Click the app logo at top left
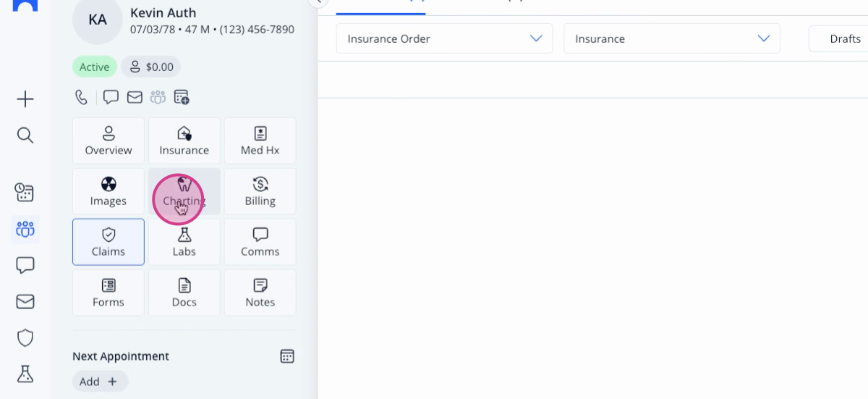Screen dimensions: 868x399 tap(25, 6)
